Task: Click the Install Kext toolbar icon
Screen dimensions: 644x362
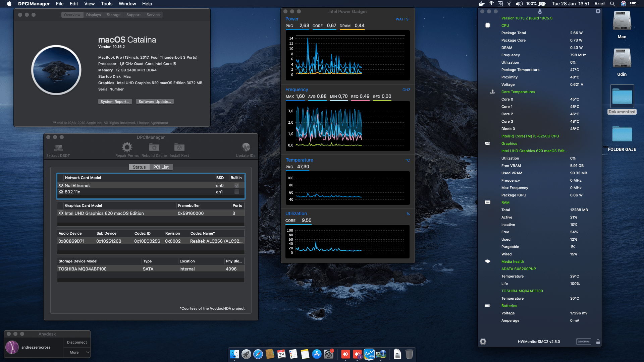Action: [179, 147]
